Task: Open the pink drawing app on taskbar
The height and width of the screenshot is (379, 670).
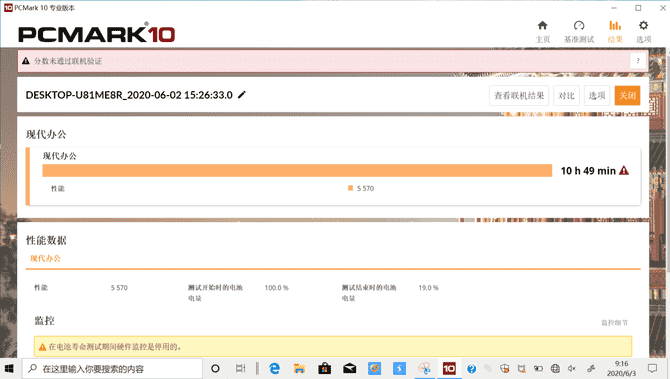Action: click(x=424, y=368)
